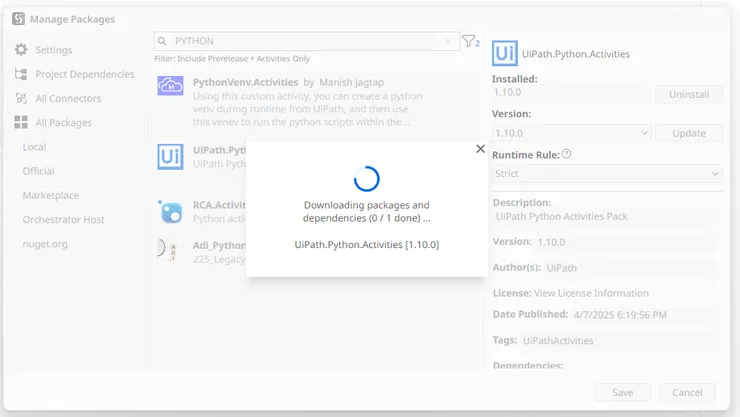Click the PythonVenv package description text
Screen dimensions: 740x417
click(x=308, y=109)
